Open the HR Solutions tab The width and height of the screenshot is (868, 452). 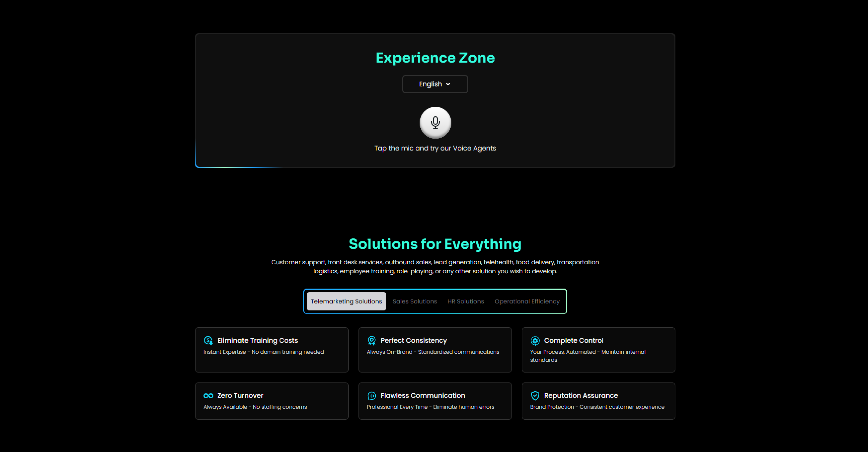click(x=465, y=301)
